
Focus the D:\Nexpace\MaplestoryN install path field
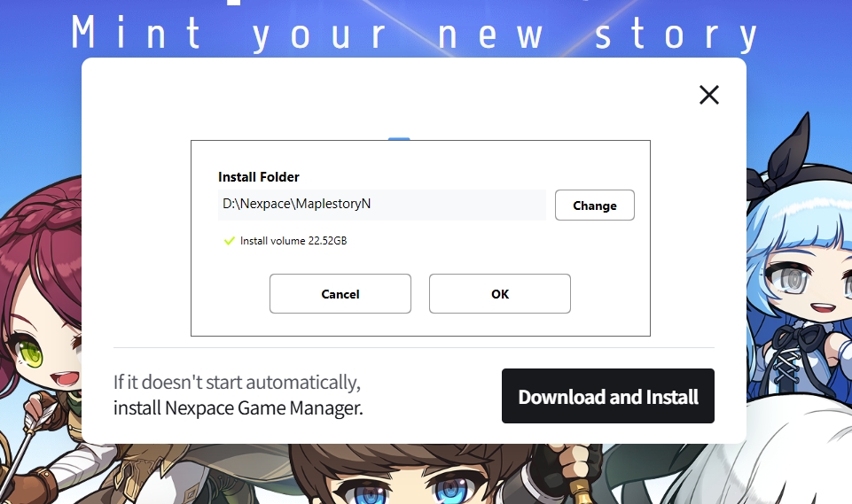[382, 205]
